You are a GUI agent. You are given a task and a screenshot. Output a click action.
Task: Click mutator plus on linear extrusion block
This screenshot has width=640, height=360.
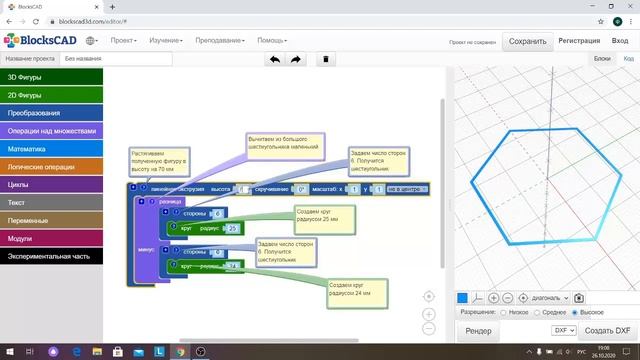[x=133, y=187]
